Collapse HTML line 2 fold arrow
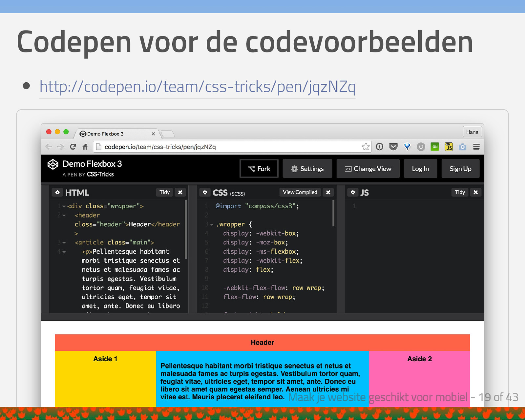Screen dimensions: 525x420 click(x=64, y=216)
